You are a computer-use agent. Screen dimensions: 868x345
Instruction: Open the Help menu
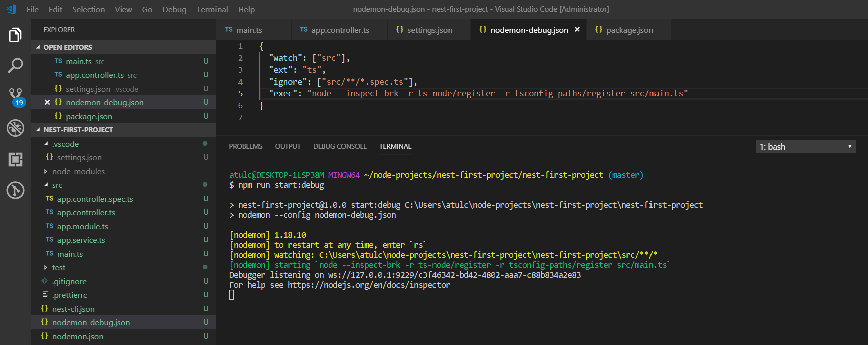pyautogui.click(x=246, y=9)
